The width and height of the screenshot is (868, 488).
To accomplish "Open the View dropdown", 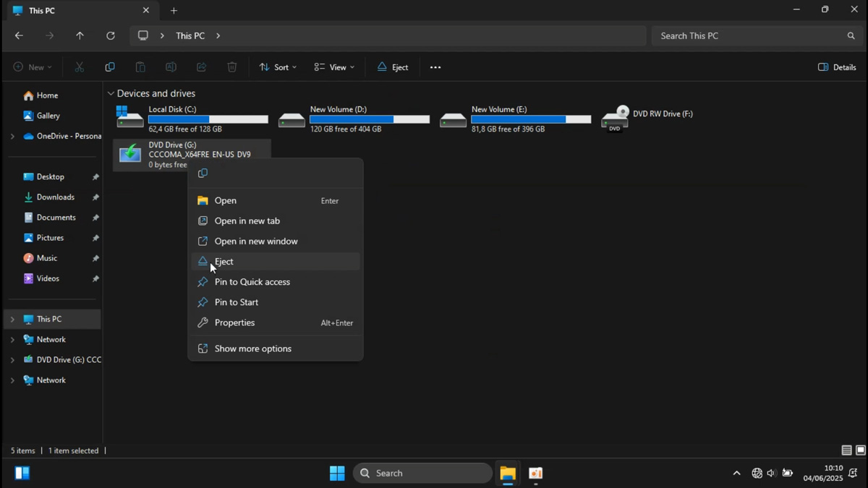I will tap(334, 67).
